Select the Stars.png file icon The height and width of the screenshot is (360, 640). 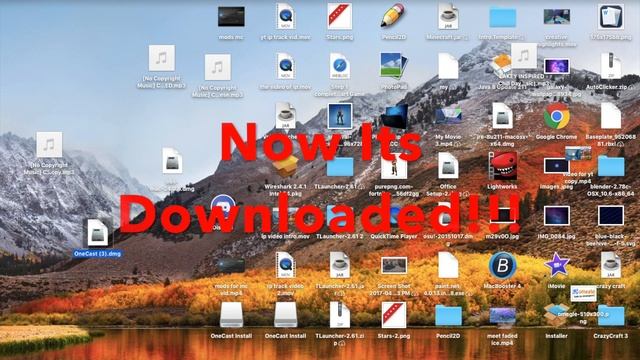(339, 16)
